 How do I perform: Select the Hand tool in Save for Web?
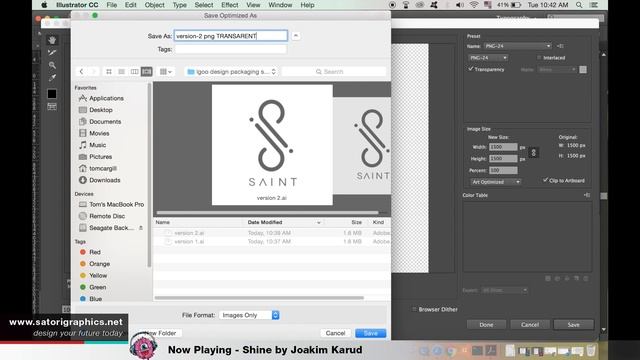pyautogui.click(x=52, y=40)
